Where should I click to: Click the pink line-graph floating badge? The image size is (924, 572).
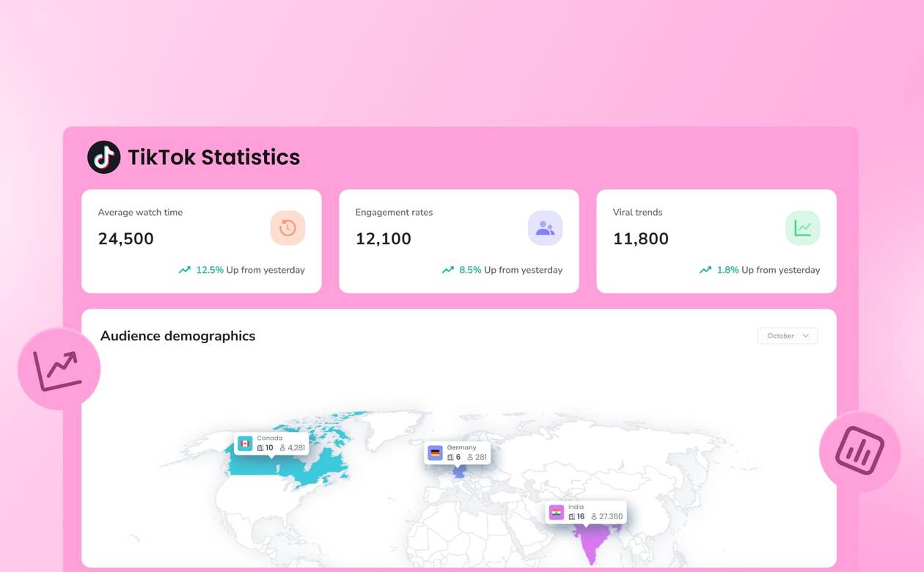(x=59, y=369)
